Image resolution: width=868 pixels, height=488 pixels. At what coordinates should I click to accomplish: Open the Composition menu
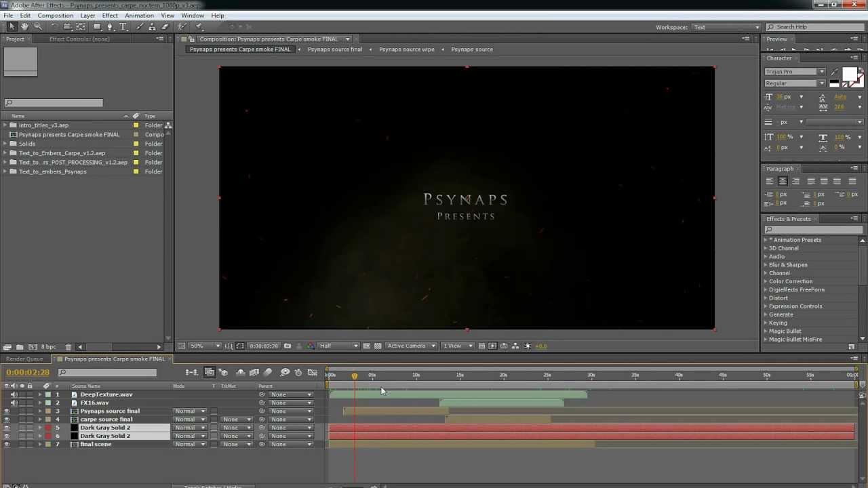tap(55, 16)
